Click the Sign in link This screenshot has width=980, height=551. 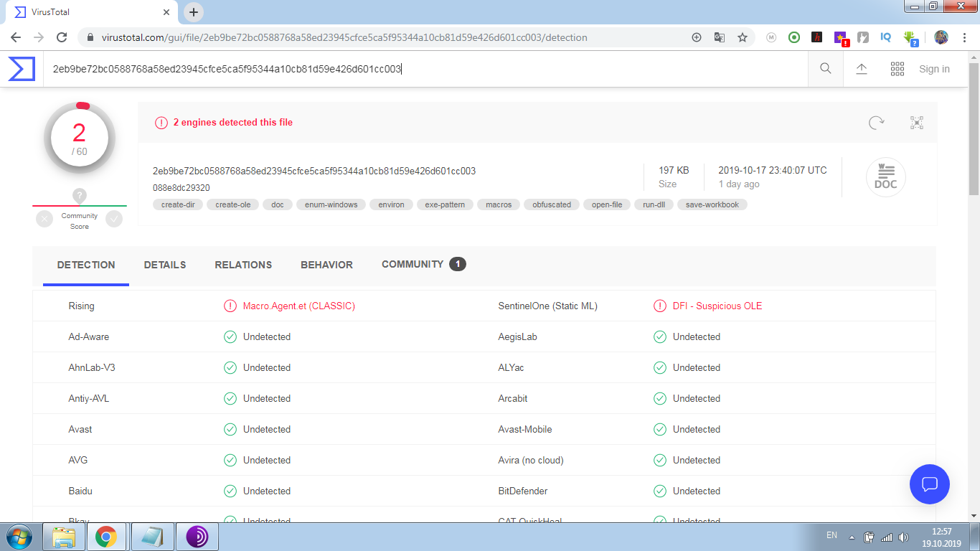coord(934,69)
